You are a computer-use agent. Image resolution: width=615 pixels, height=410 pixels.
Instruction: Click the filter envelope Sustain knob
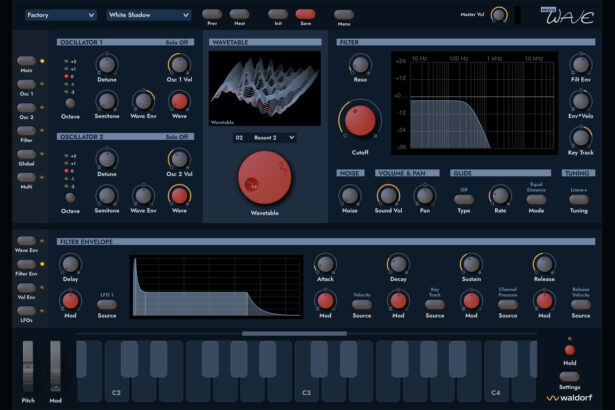(x=471, y=264)
